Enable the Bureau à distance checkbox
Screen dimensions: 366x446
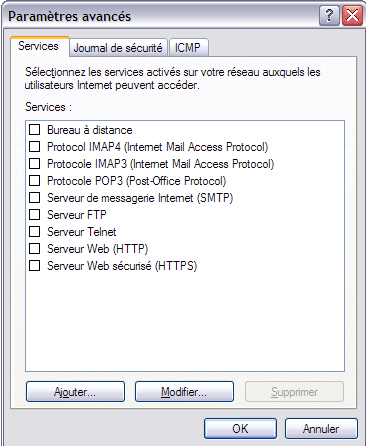[x=35, y=129]
